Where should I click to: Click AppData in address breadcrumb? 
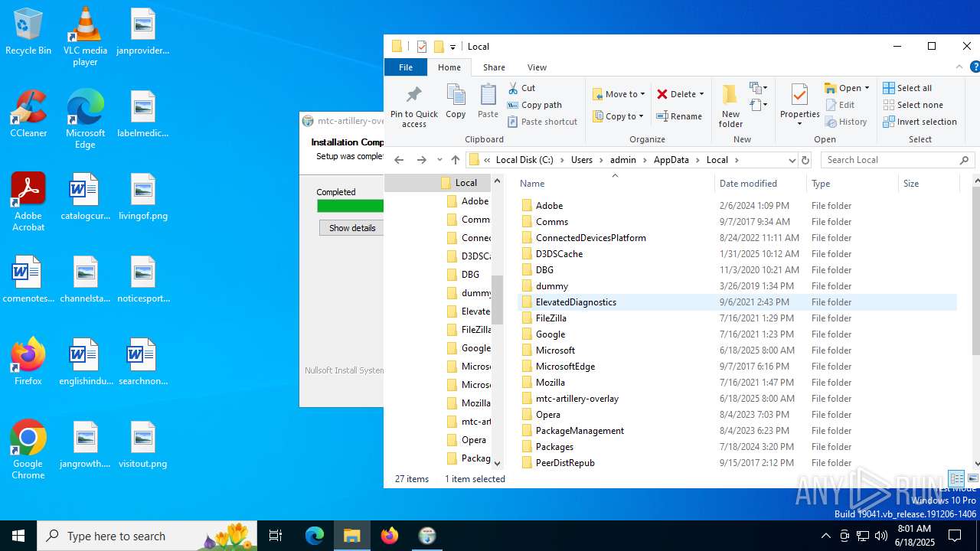pyautogui.click(x=671, y=160)
